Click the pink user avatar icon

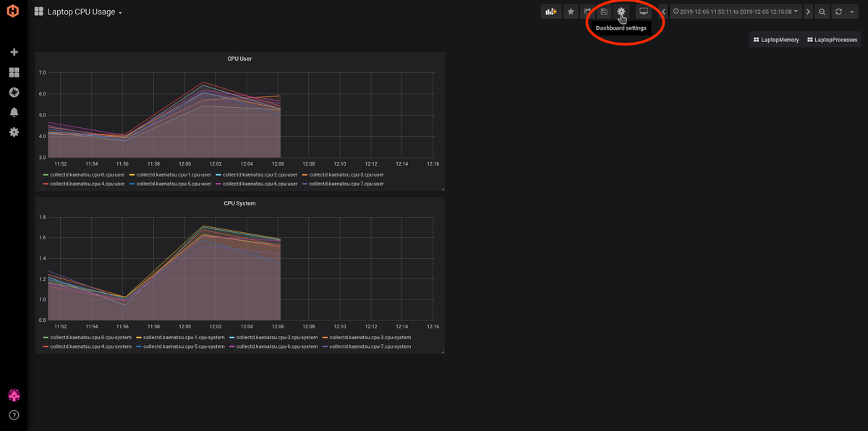pyautogui.click(x=14, y=395)
